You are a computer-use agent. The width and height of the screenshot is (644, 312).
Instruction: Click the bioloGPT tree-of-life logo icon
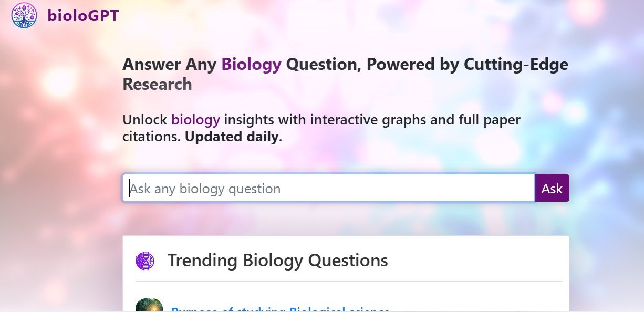23,15
